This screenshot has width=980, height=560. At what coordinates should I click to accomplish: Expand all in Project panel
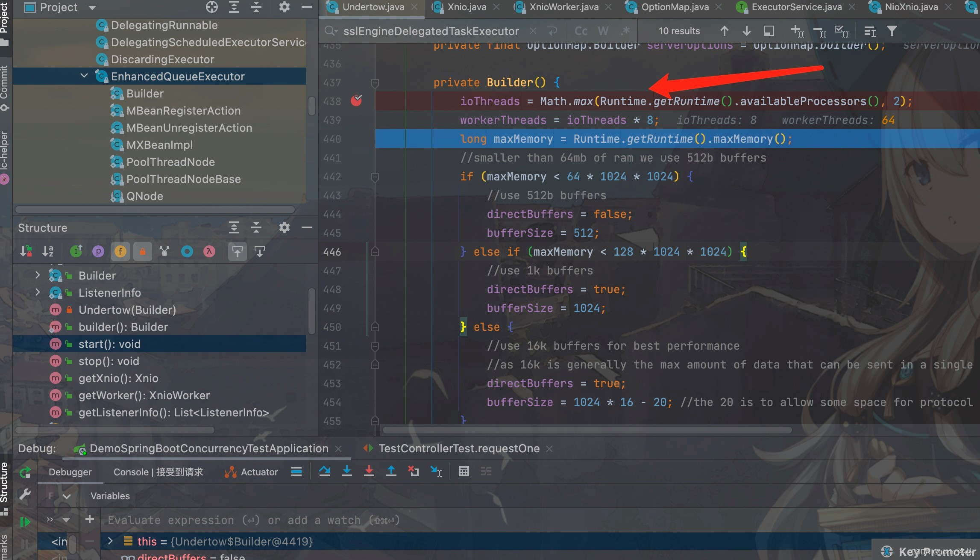pyautogui.click(x=234, y=7)
